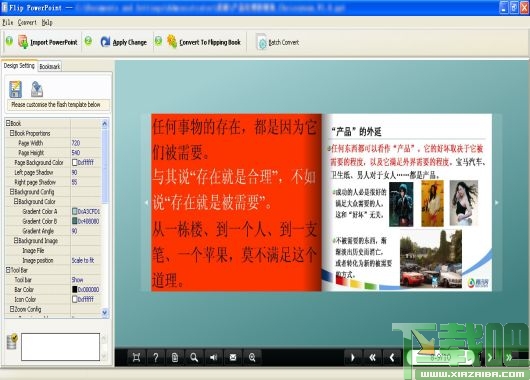530x380 pixels.
Task: Click the Icon Color white swatch
Action: 75,299
